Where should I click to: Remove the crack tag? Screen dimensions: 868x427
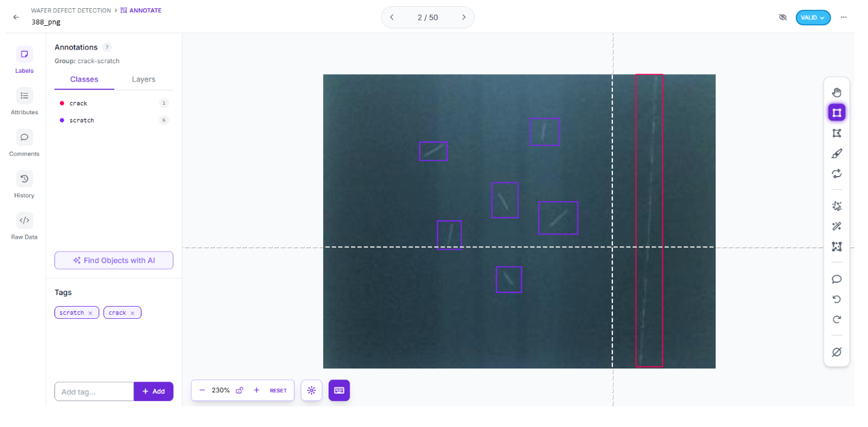point(132,313)
